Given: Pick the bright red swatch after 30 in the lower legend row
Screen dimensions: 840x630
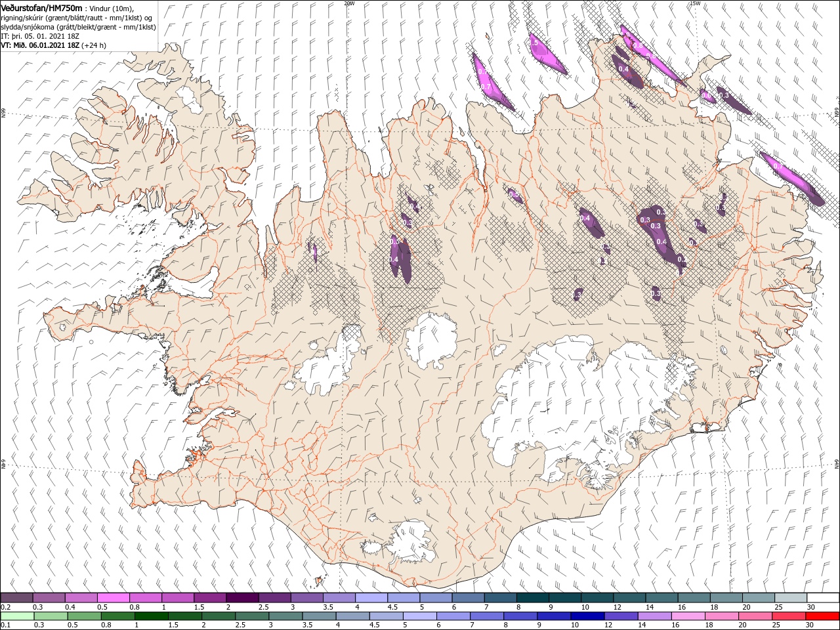Looking at the screenshot, I should point(823,616).
